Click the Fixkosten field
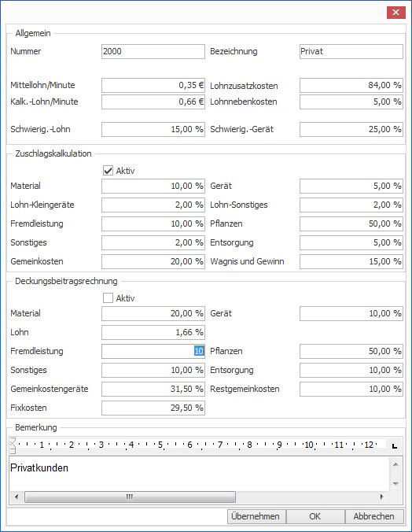 pos(153,408)
